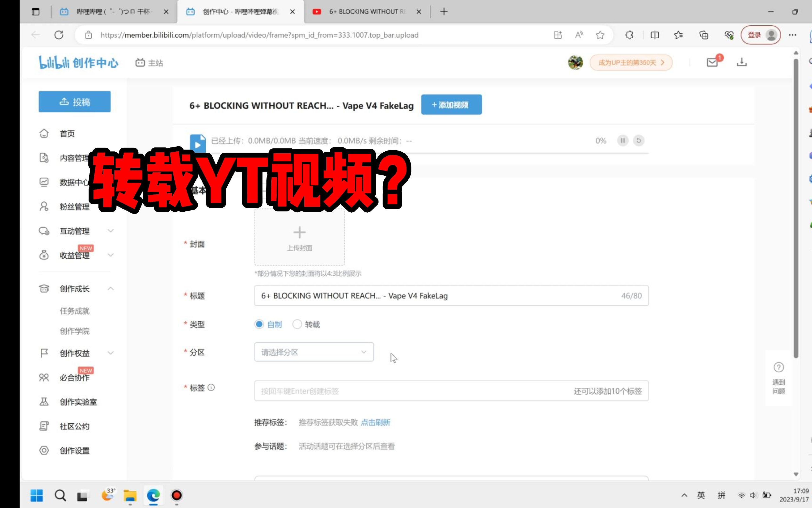Pause the video upload
This screenshot has width=812, height=508.
pyautogui.click(x=622, y=140)
